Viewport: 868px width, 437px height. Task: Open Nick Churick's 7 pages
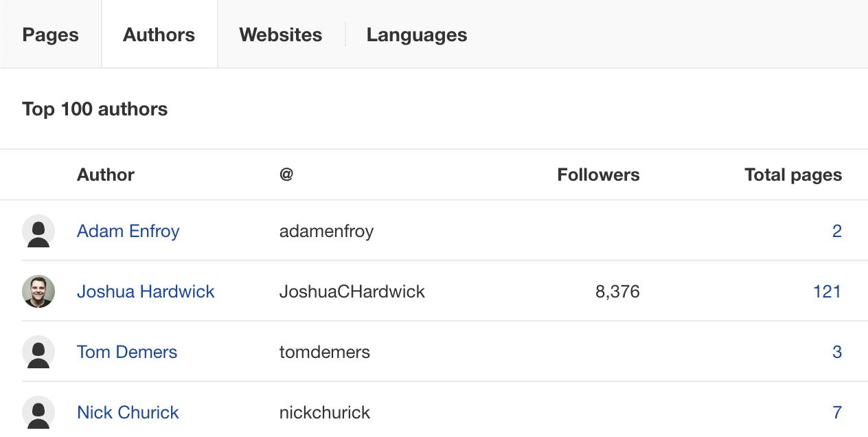pos(837,412)
